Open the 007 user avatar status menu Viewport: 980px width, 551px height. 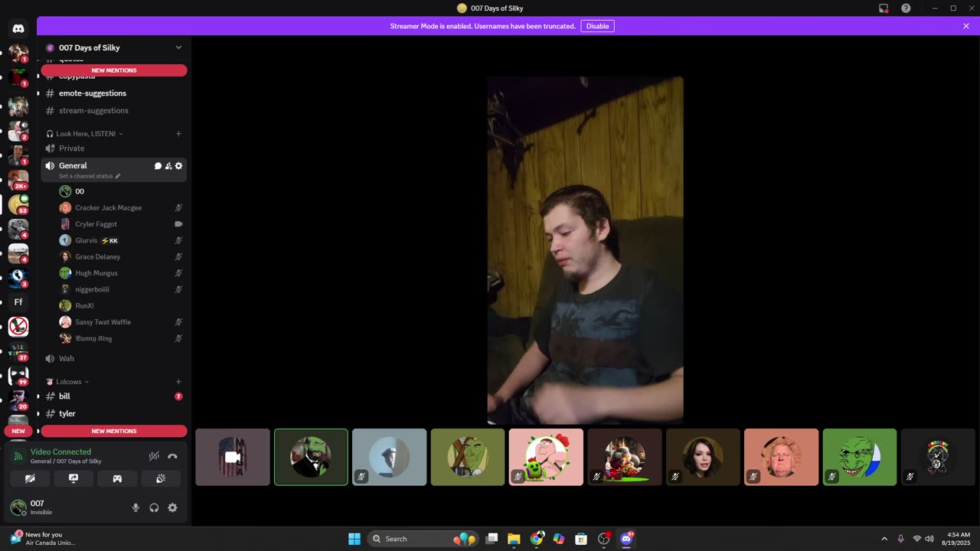[x=18, y=507]
